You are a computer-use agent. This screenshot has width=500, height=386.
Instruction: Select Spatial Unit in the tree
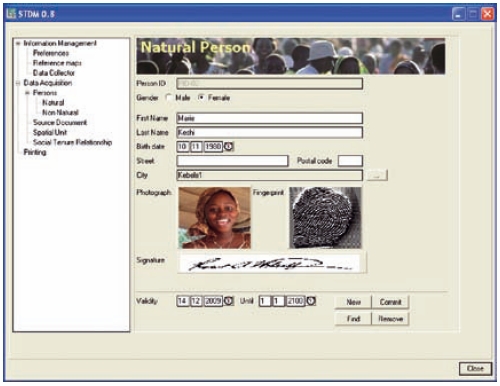[x=50, y=132]
